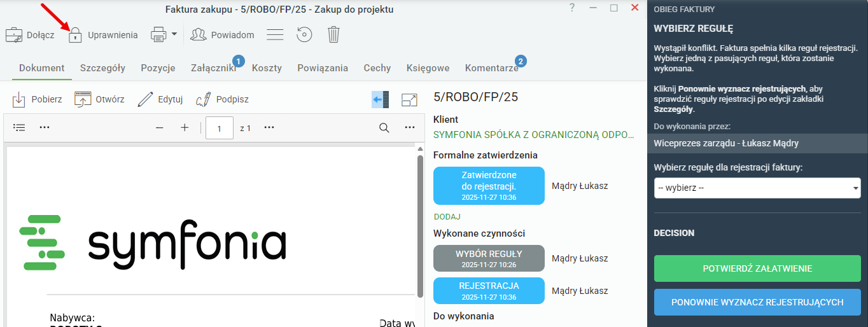The height and width of the screenshot is (327, 868).
Task: Click the PDF preview vertical scrollbar
Action: (x=420, y=226)
